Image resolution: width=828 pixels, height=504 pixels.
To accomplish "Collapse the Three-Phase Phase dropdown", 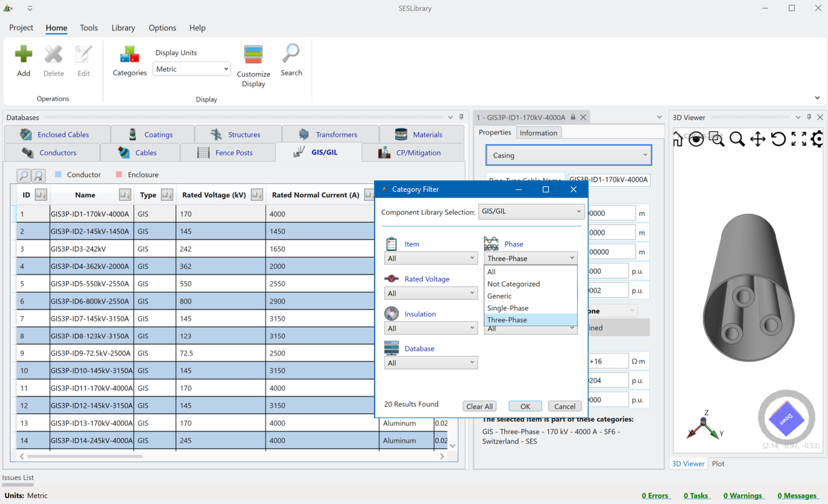I will coord(530,258).
